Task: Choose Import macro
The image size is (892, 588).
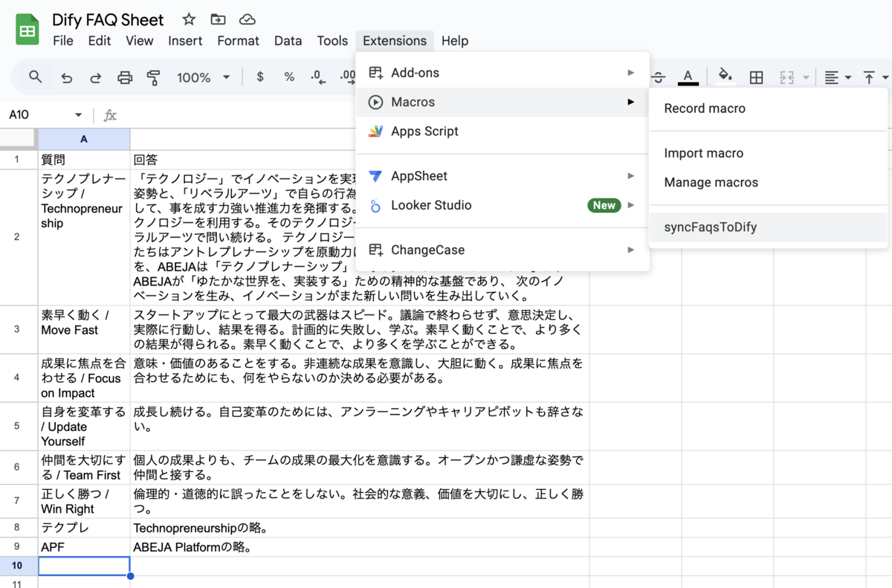Action: 768,153
